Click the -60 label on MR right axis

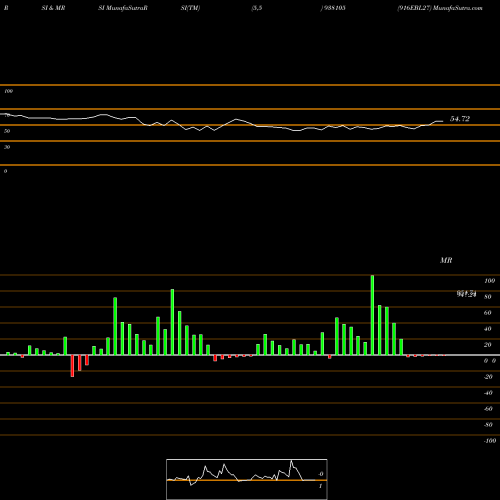488,409
